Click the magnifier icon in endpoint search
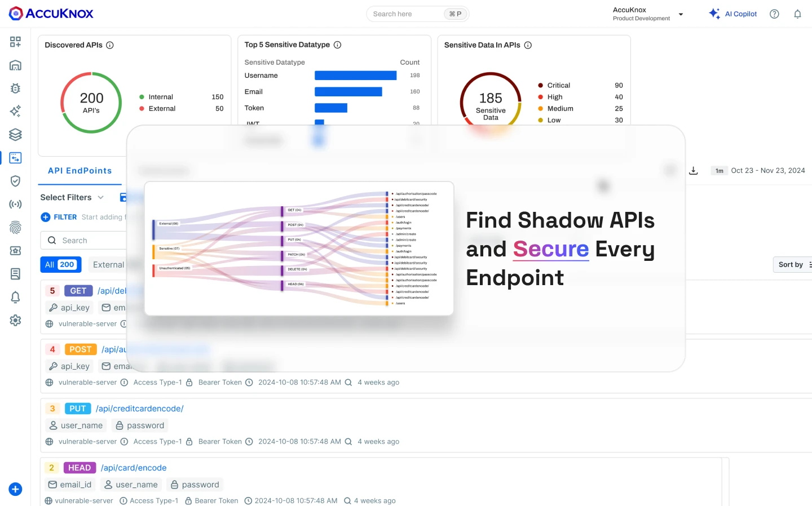This screenshot has height=506, width=812. [x=52, y=240]
